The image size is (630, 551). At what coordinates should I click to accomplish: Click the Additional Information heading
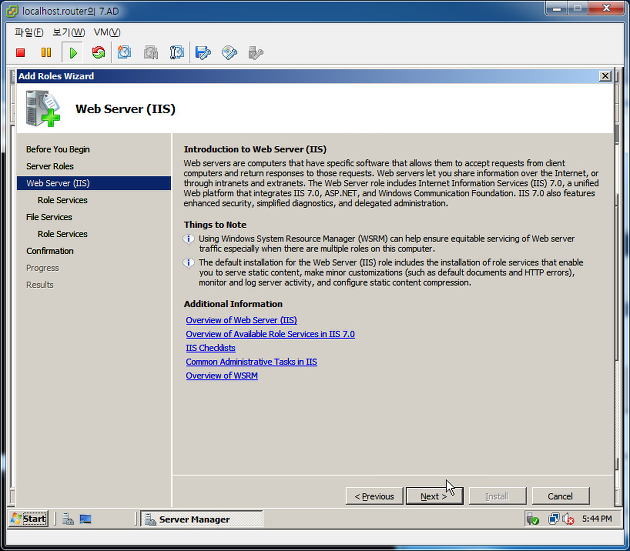click(233, 304)
